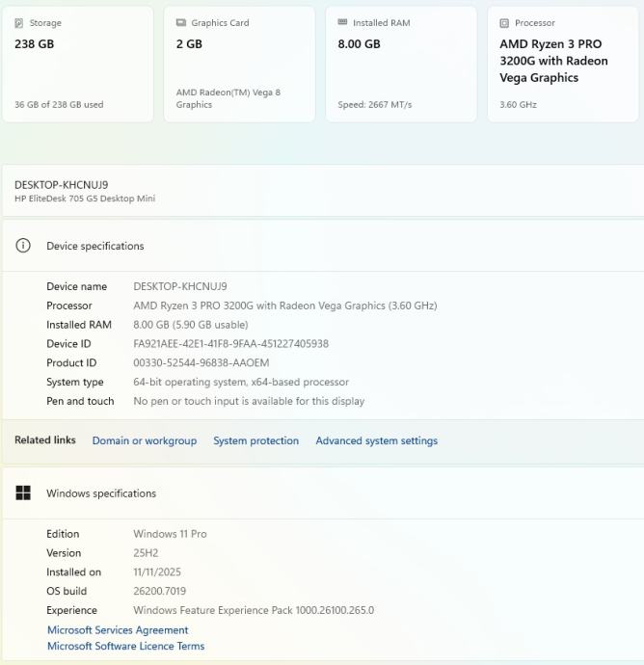
Task: Open the System protection link
Action: coord(256,440)
